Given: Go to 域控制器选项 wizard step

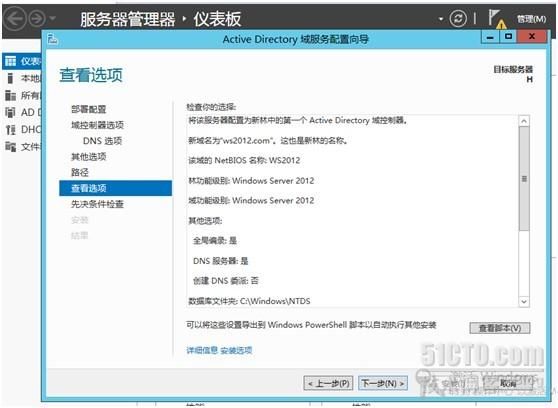Looking at the screenshot, I should point(97,125).
